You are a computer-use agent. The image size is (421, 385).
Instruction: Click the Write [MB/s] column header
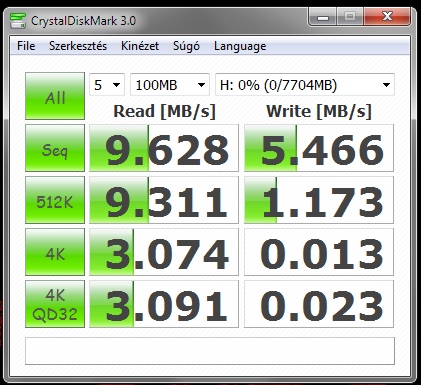coord(319,111)
